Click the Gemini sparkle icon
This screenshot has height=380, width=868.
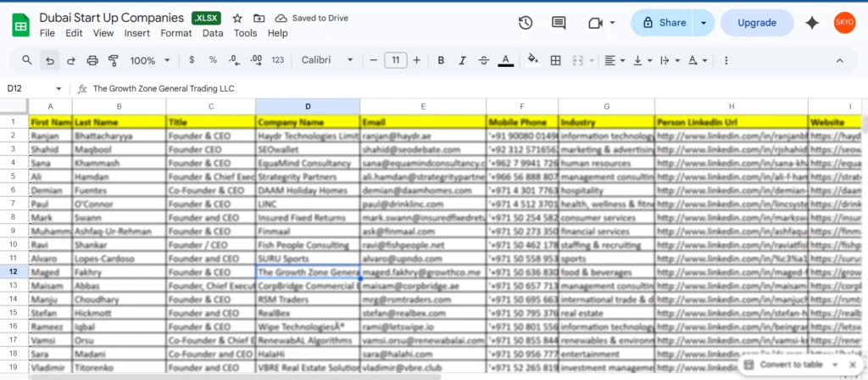pyautogui.click(x=812, y=23)
